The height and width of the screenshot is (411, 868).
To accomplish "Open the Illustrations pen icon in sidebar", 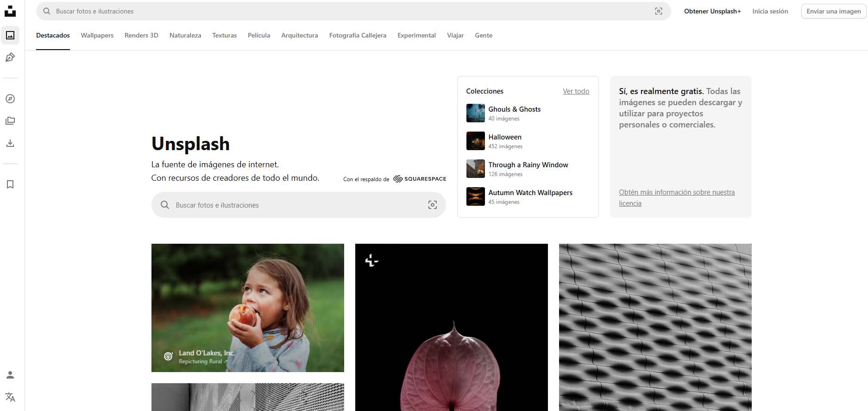I will coord(10,57).
